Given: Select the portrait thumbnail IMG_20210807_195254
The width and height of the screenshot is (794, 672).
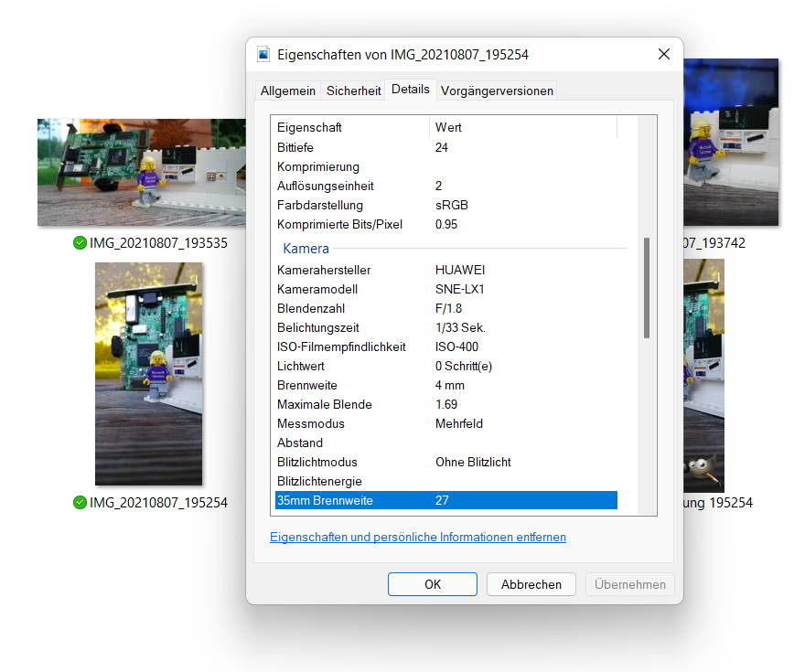Looking at the screenshot, I should click(x=148, y=373).
